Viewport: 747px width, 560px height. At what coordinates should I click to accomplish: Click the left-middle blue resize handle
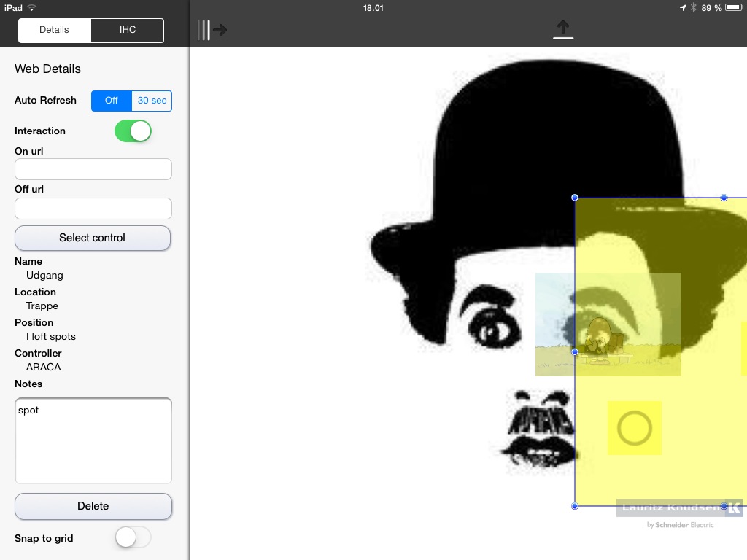[x=575, y=352]
